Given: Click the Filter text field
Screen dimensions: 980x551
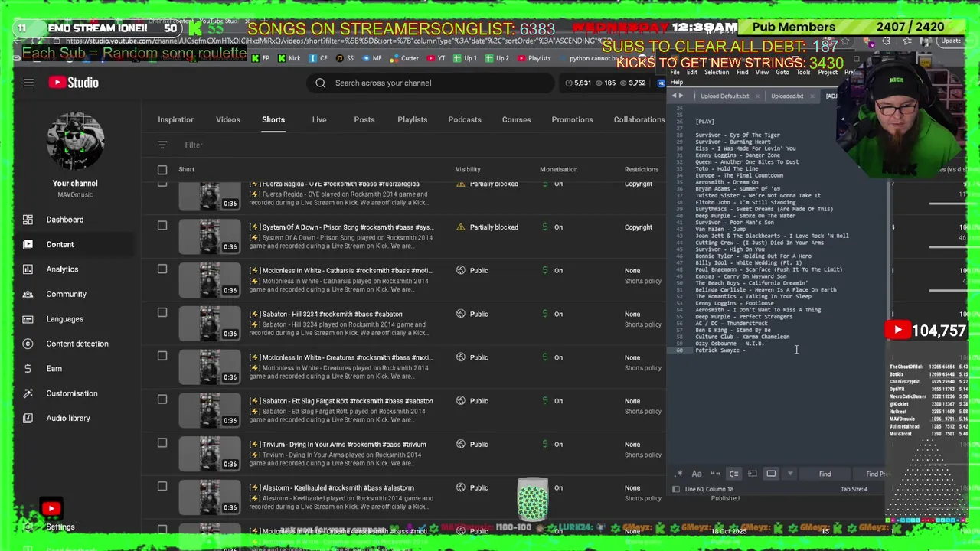Looking at the screenshot, I should tap(193, 145).
